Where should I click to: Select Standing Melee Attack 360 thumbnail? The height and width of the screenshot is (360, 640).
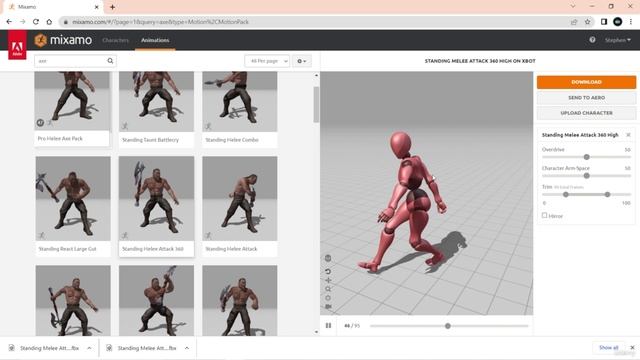point(156,198)
